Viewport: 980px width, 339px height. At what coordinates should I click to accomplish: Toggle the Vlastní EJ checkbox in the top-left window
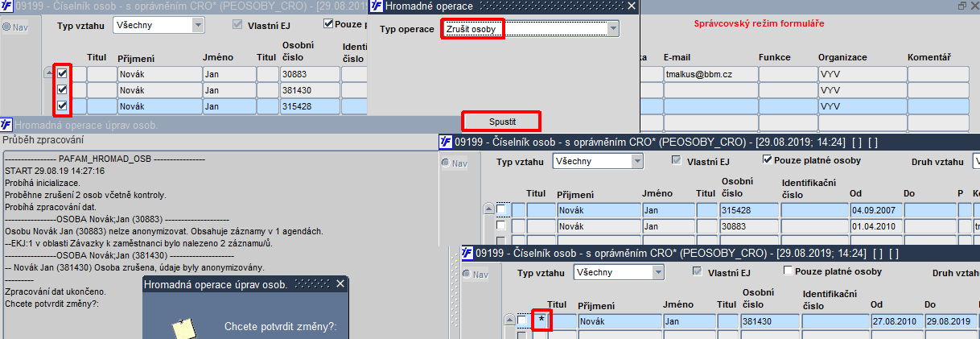(237, 24)
